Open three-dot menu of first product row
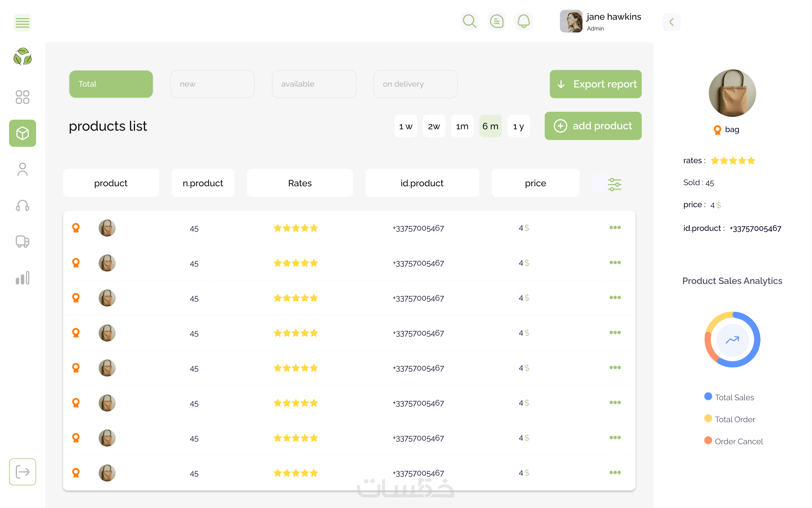This screenshot has height=508, width=812. pyautogui.click(x=615, y=227)
